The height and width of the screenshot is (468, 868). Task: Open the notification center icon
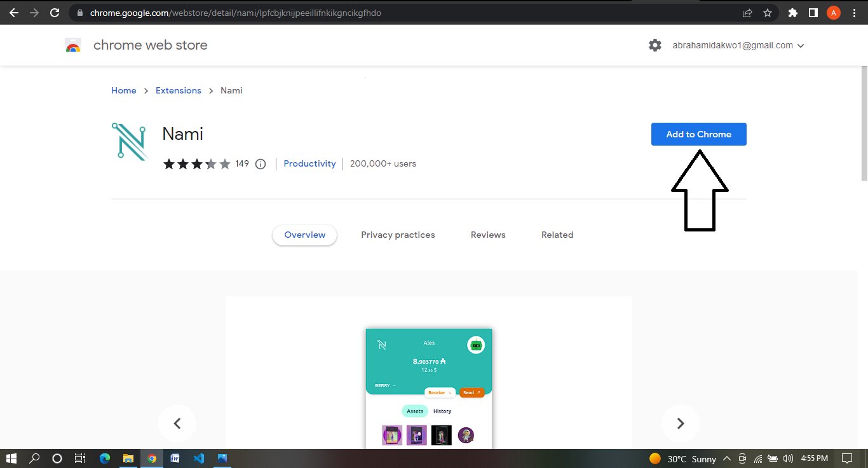(x=847, y=458)
